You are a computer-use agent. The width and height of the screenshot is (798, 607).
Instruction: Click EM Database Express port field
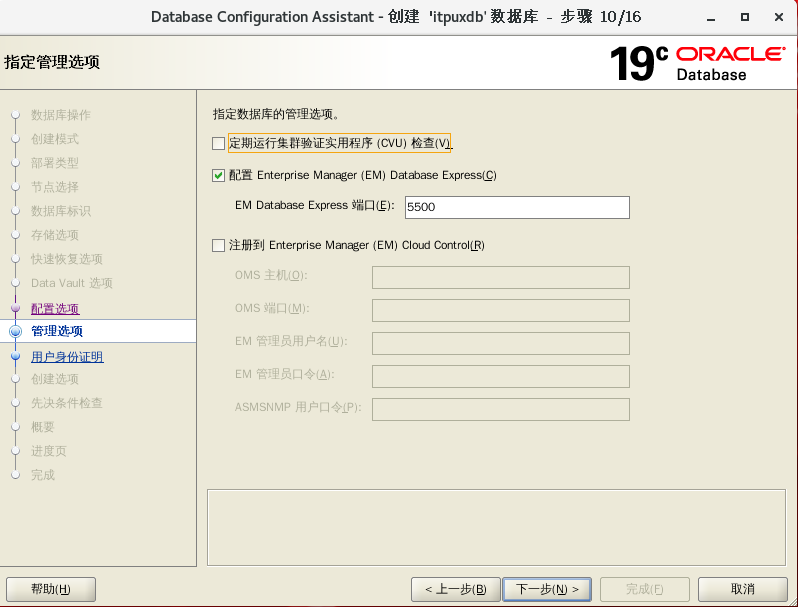click(517, 207)
